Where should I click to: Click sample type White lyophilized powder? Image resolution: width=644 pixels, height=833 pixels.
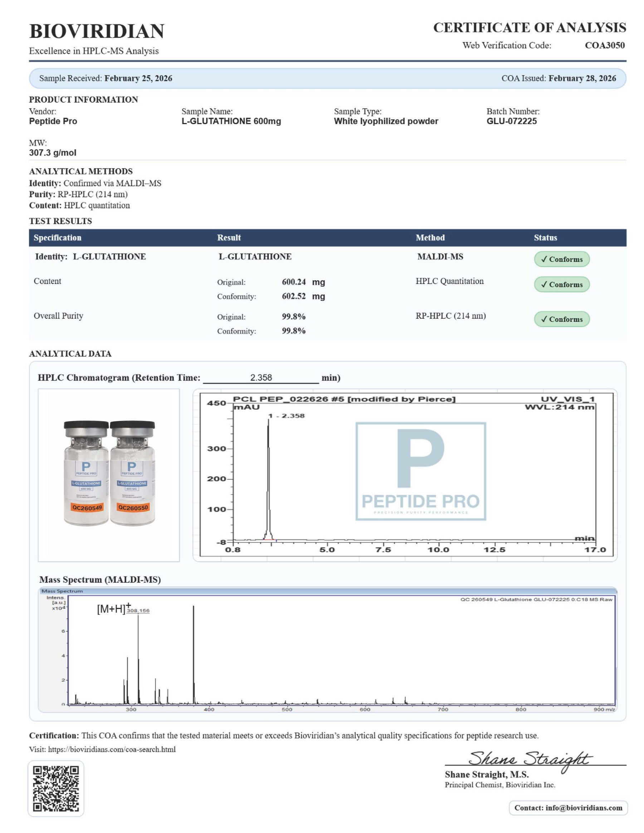tap(386, 121)
